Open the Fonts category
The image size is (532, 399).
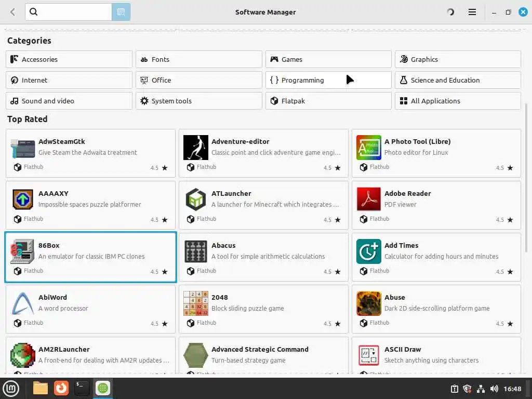point(199,59)
